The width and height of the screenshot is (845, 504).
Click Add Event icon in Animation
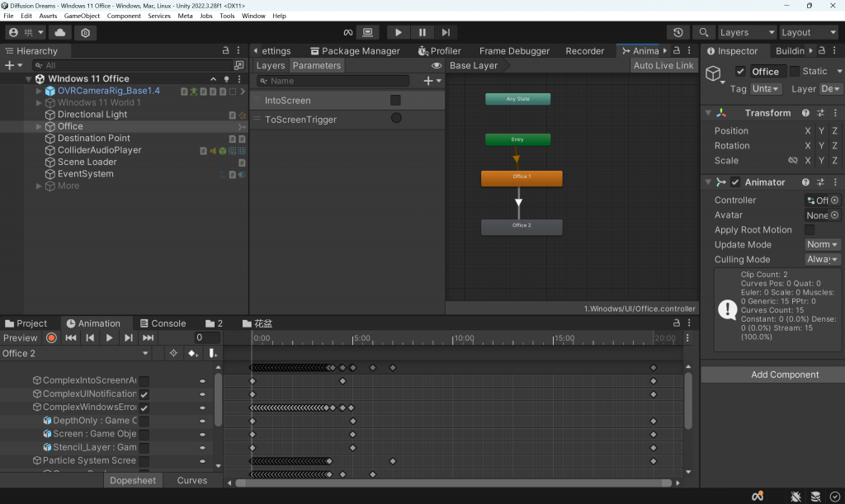click(x=213, y=353)
